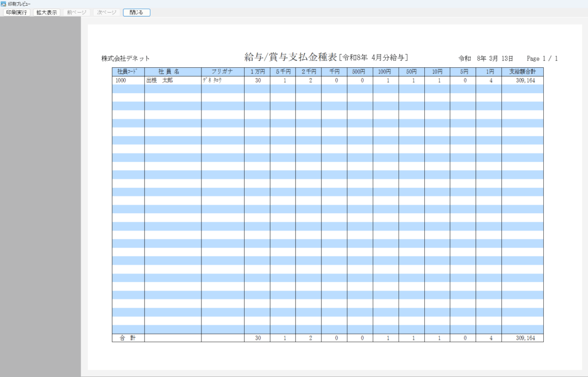
Task: Click the company name 株式会社デネット
Action: pos(126,58)
